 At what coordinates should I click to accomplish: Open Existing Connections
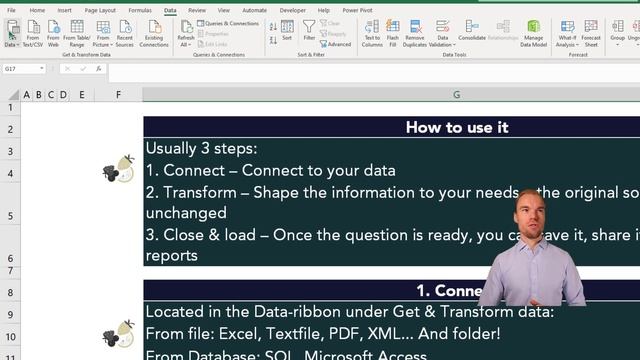tap(154, 33)
